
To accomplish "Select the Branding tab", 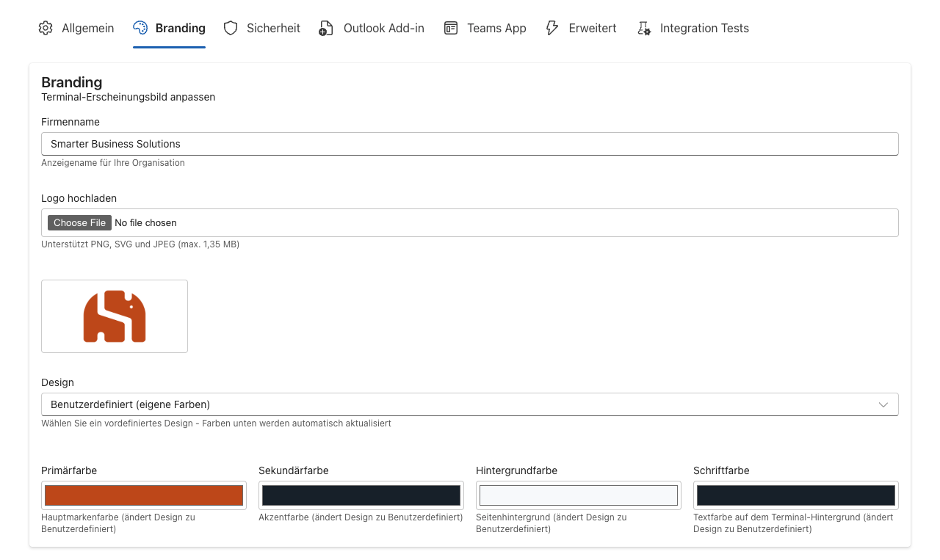I will point(169,28).
